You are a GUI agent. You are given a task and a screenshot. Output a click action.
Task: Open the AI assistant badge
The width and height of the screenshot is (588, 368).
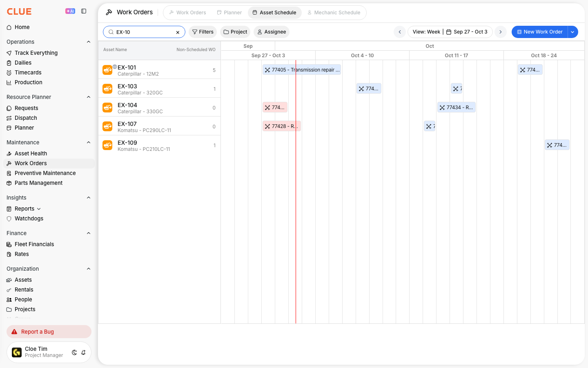(x=70, y=11)
